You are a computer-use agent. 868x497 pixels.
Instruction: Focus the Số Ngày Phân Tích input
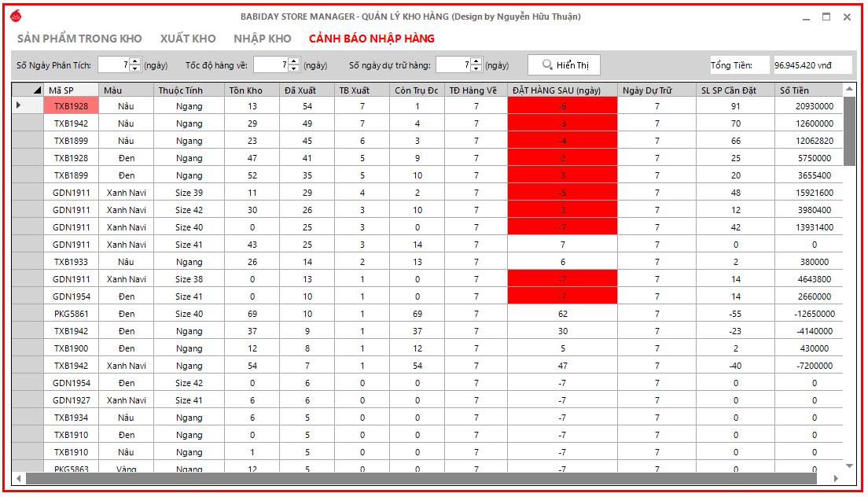(x=113, y=64)
